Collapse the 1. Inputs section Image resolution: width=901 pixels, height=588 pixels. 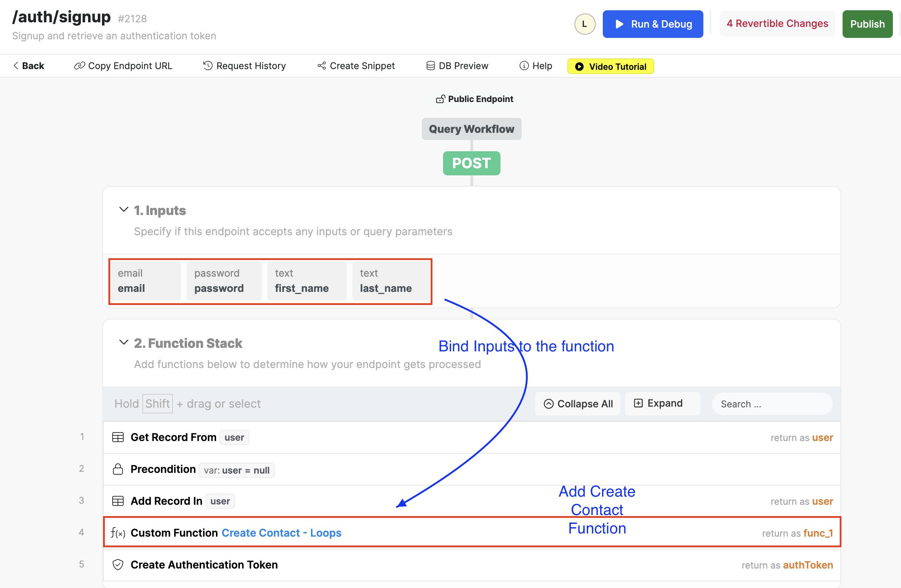pos(123,209)
